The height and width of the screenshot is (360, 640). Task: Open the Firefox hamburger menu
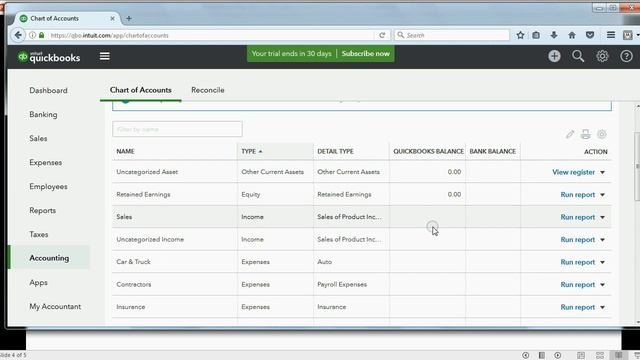pos(611,35)
